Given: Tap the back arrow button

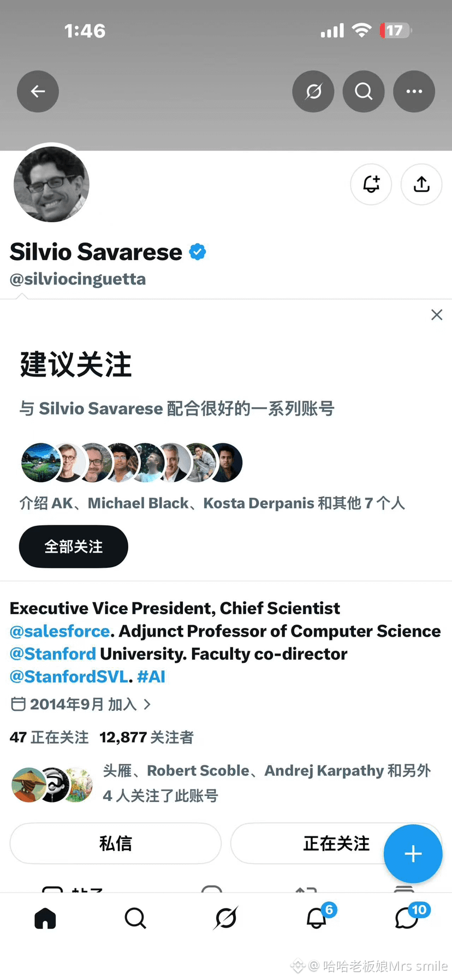Looking at the screenshot, I should click(x=38, y=92).
